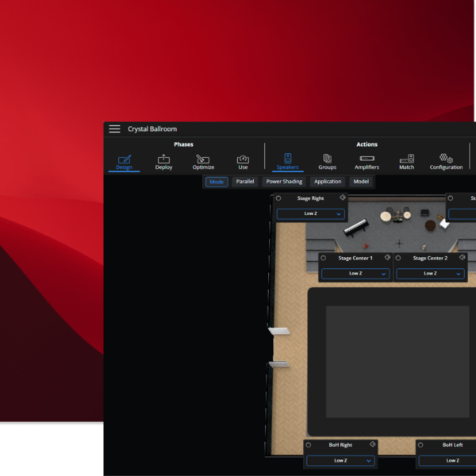Open the Amplifiers action
Image resolution: width=476 pixels, height=476 pixels.
[367, 163]
